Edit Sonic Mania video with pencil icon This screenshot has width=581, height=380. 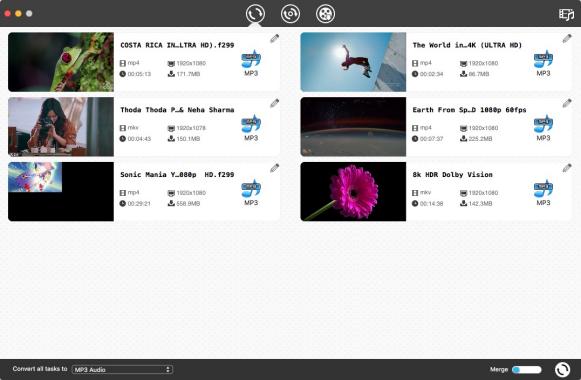coord(274,168)
